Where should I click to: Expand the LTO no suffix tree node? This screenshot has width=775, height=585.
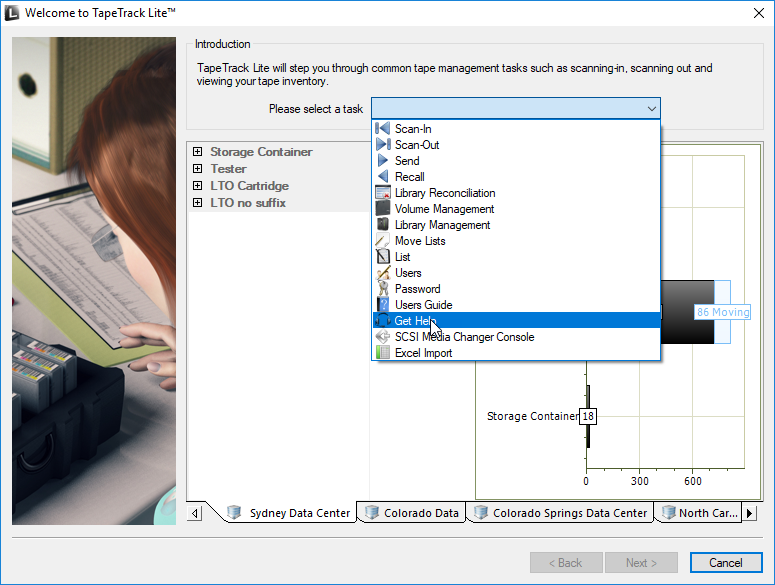pos(197,203)
